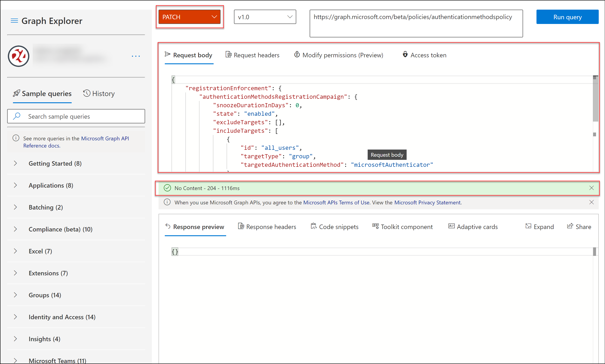This screenshot has width=605, height=364.
Task: Click the user profile avatar
Action: tap(18, 56)
